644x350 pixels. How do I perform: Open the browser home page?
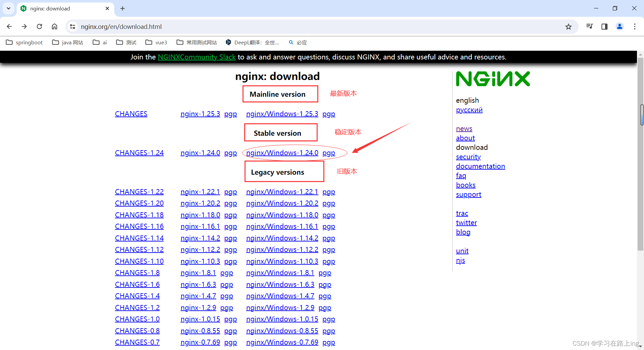pyautogui.click(x=54, y=27)
